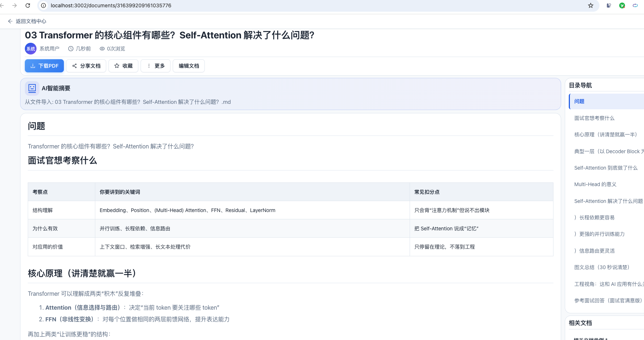Click the document title text

tap(169, 35)
